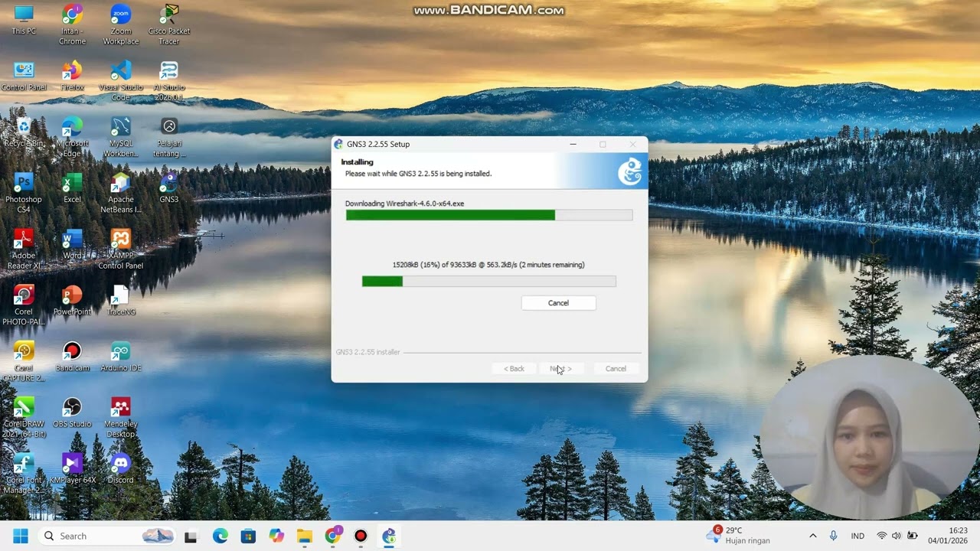
Task: Open Intan - Chrome desktop shortcut
Action: pos(72,24)
